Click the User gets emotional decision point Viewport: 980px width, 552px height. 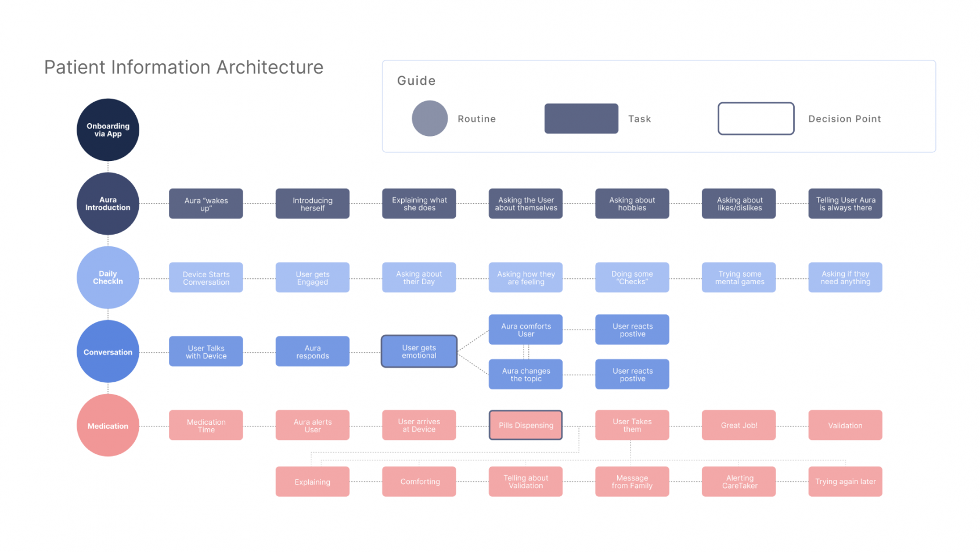click(419, 351)
